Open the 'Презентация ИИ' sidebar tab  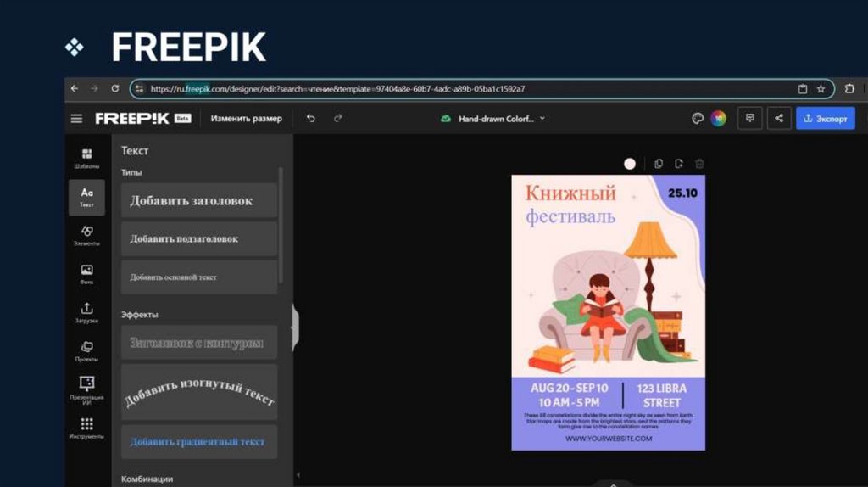(87, 390)
